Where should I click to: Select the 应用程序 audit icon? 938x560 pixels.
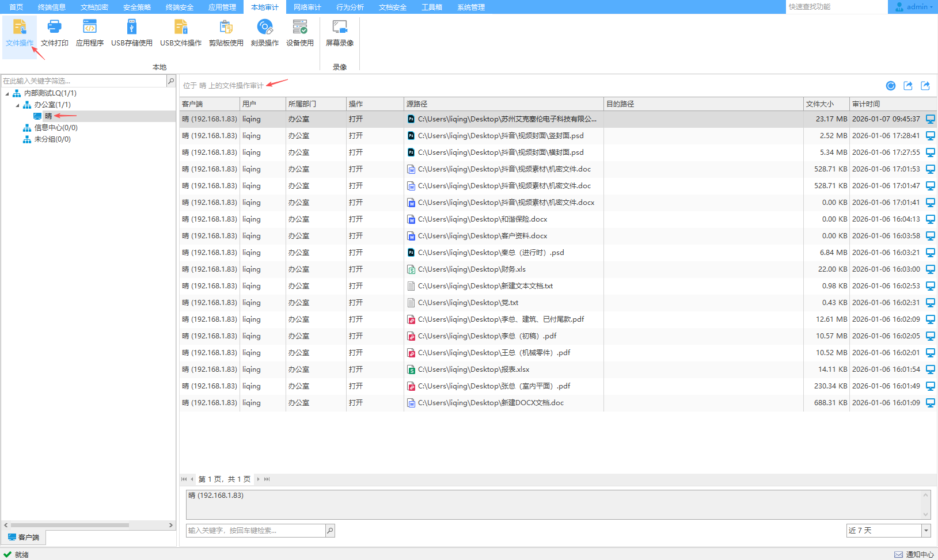coord(90,33)
